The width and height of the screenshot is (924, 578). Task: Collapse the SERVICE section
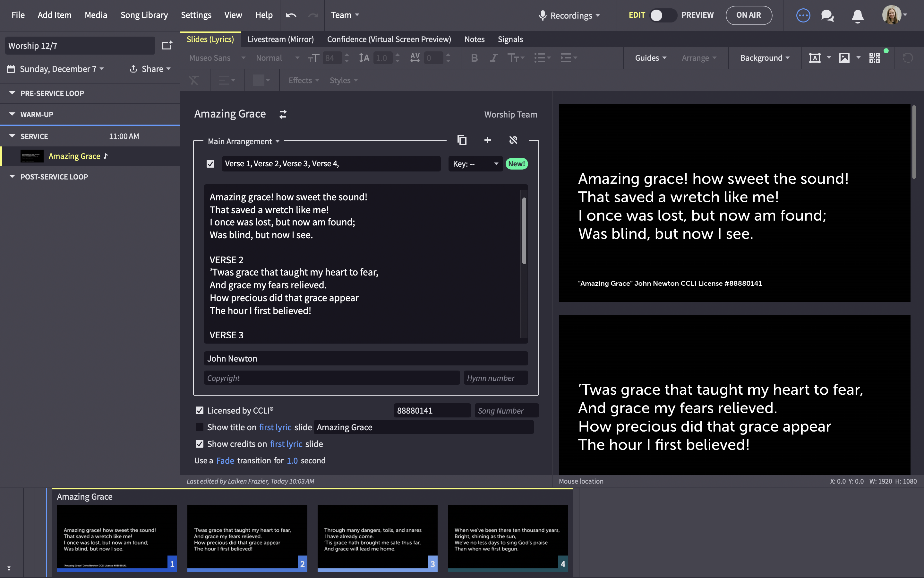[x=12, y=136]
